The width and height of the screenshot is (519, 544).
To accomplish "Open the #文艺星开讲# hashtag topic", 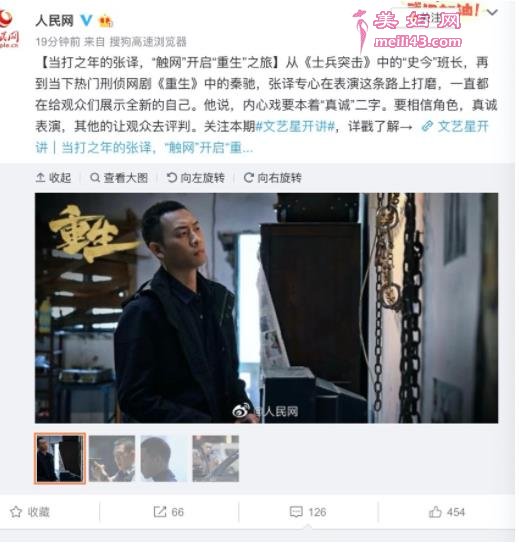I will (296, 126).
